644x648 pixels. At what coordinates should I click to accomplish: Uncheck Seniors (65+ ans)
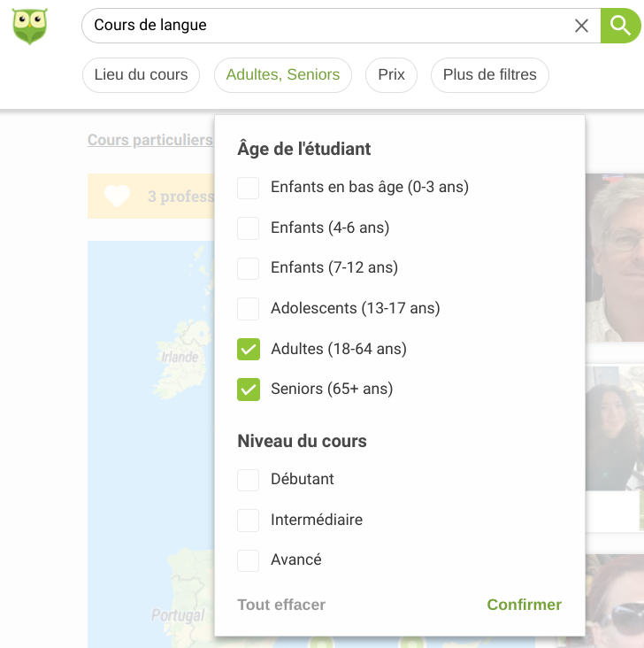point(249,390)
